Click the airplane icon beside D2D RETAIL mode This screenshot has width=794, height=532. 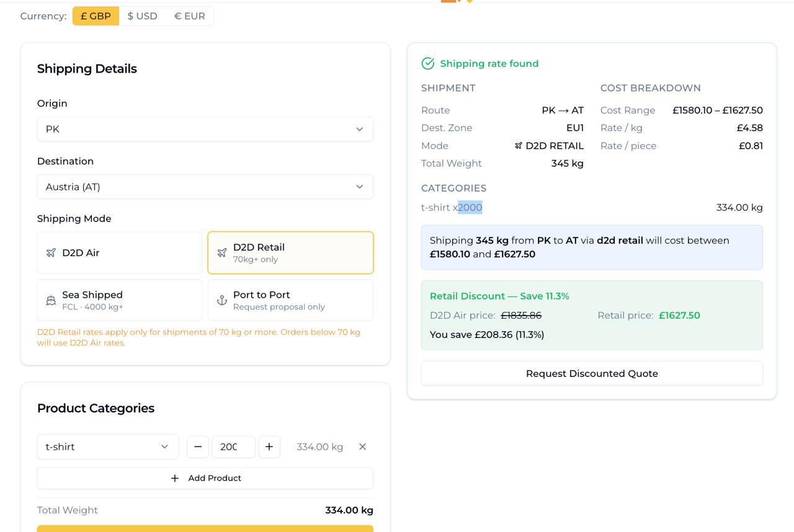[x=519, y=146]
